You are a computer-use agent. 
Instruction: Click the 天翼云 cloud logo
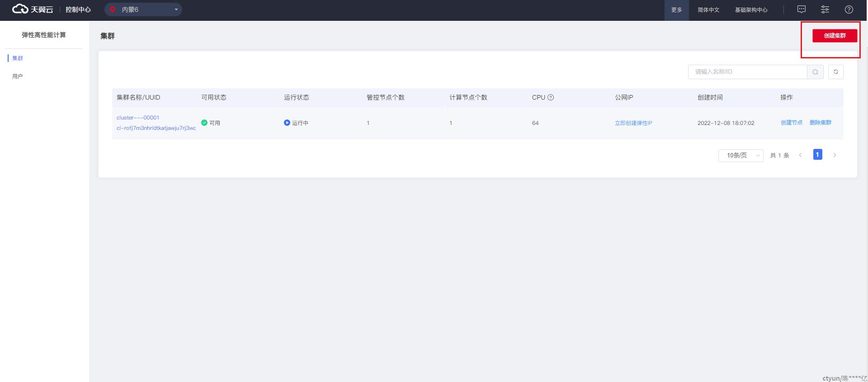point(32,9)
